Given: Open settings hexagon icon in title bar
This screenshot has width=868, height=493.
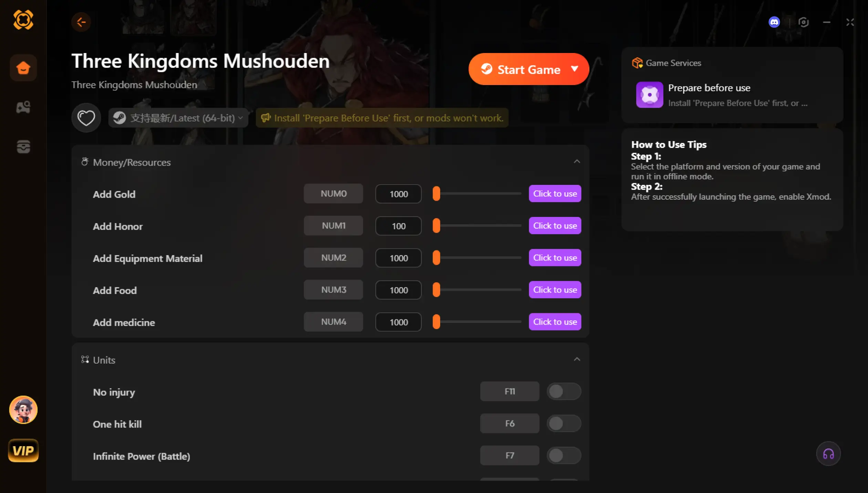Looking at the screenshot, I should tap(803, 22).
